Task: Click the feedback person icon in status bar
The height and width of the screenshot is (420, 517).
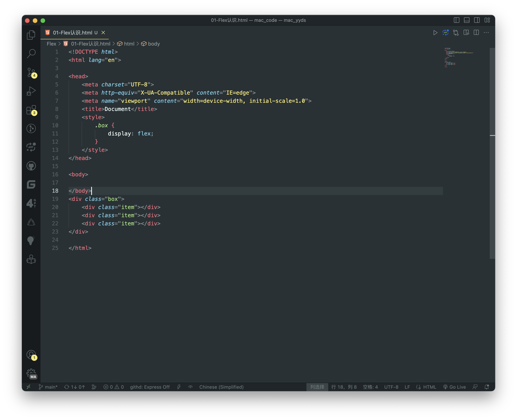Action: pyautogui.click(x=475, y=387)
